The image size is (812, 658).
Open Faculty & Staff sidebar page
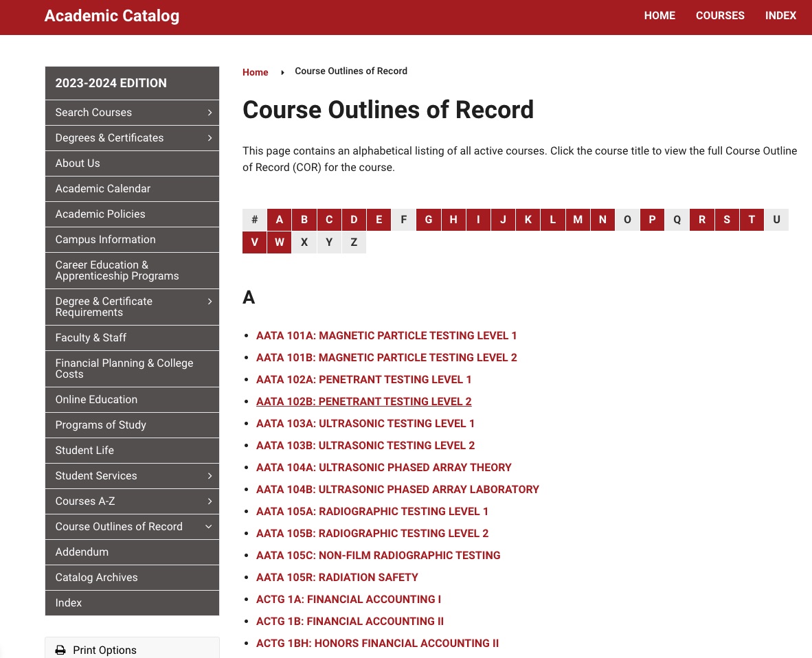pyautogui.click(x=91, y=338)
